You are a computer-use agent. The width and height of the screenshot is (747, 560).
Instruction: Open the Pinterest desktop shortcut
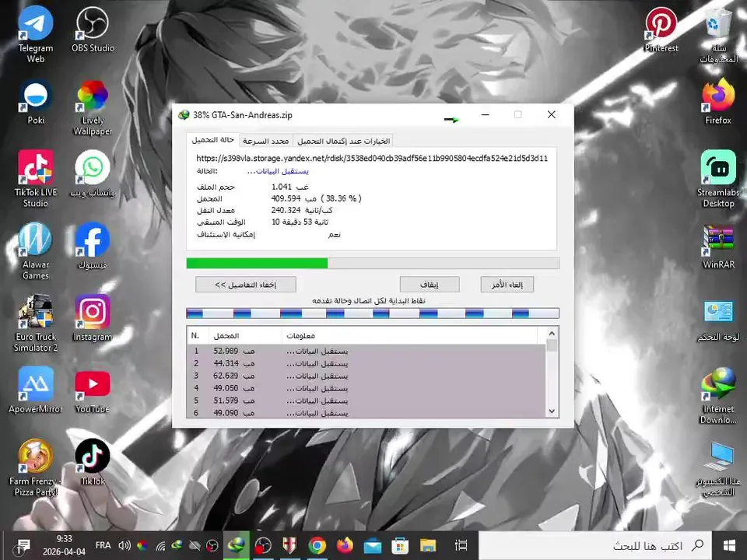661,30
